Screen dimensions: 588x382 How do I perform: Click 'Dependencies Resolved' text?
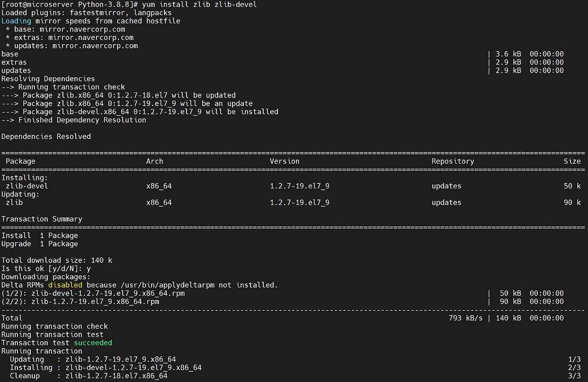pyautogui.click(x=46, y=137)
